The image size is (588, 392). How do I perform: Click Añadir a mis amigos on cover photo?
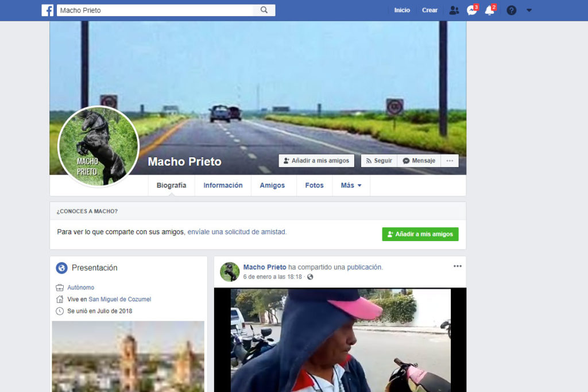316,160
